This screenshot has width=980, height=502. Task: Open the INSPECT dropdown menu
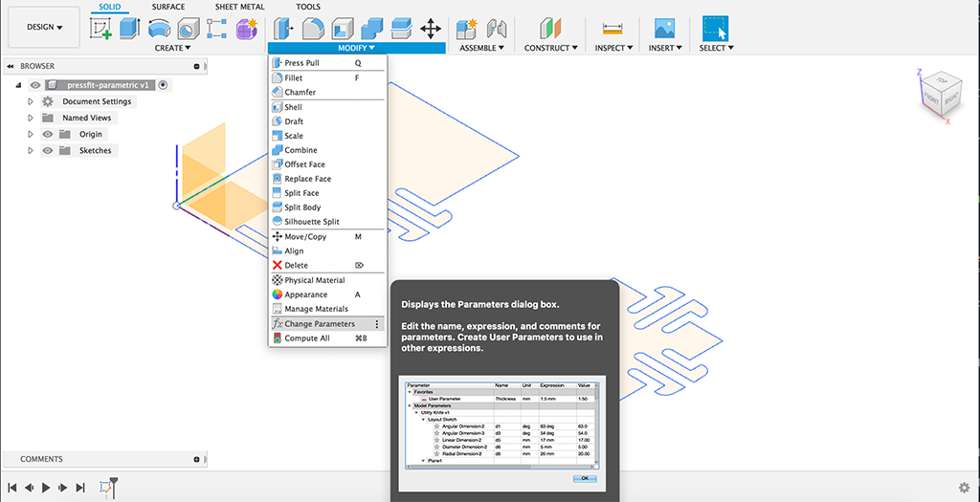tap(613, 48)
